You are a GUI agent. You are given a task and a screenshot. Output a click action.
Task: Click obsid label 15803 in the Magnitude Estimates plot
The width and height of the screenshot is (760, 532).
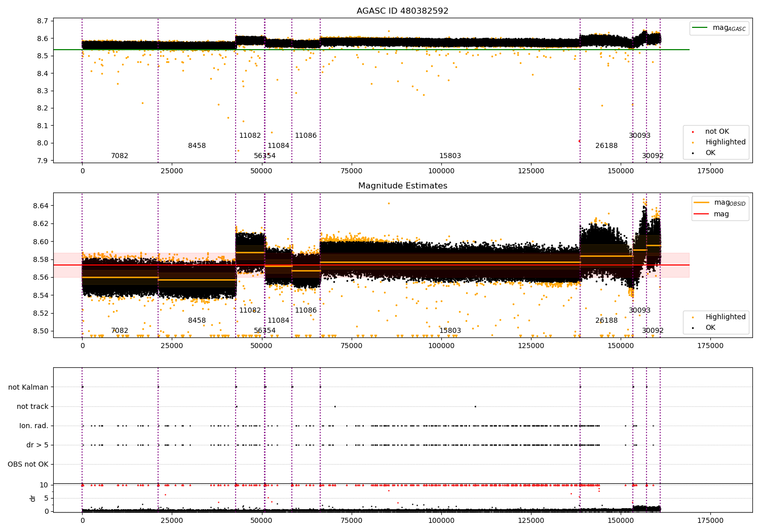[450, 331]
